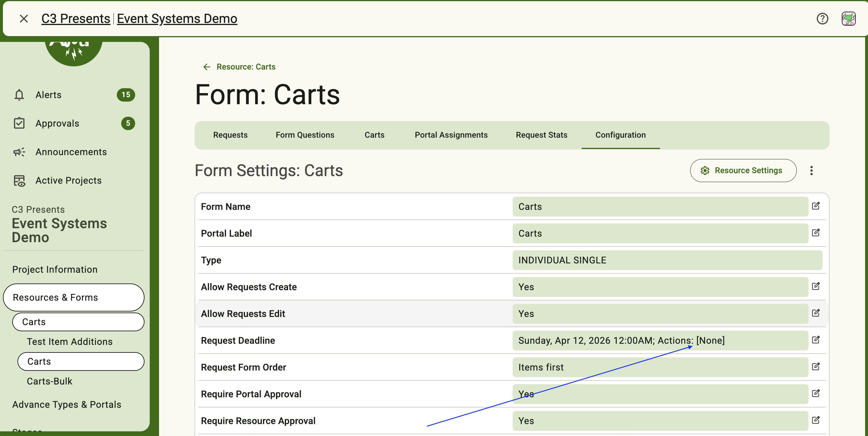
Task: Open the help question-mark icon
Action: click(x=822, y=19)
